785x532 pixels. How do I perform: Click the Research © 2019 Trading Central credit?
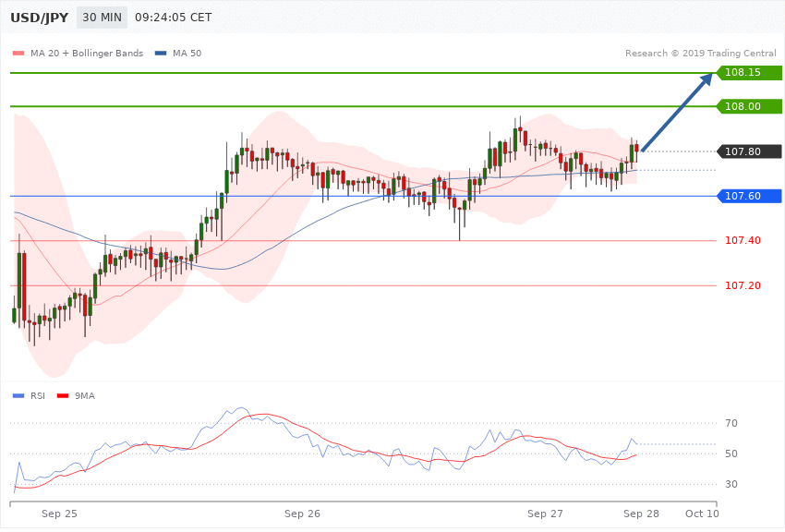[x=700, y=54]
